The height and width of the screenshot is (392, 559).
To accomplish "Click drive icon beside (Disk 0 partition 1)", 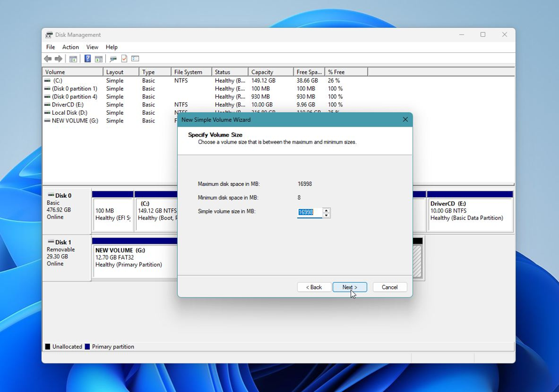I will pos(47,88).
